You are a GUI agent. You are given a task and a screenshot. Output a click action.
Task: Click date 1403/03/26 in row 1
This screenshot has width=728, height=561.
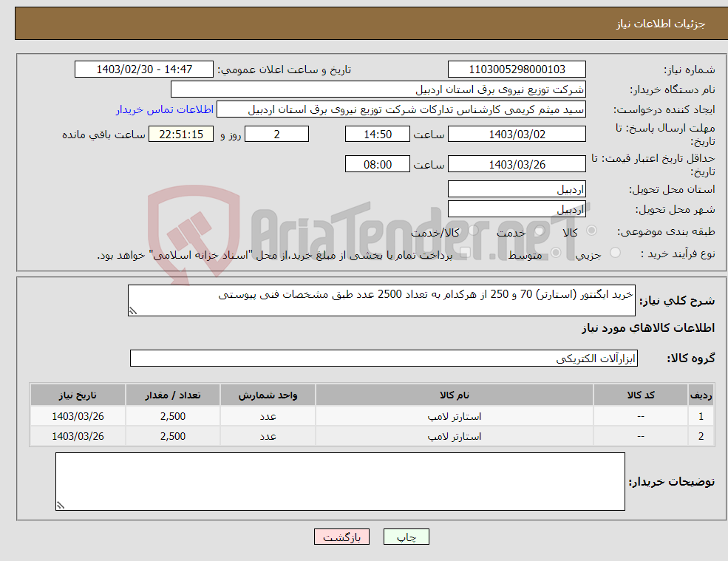(78, 417)
